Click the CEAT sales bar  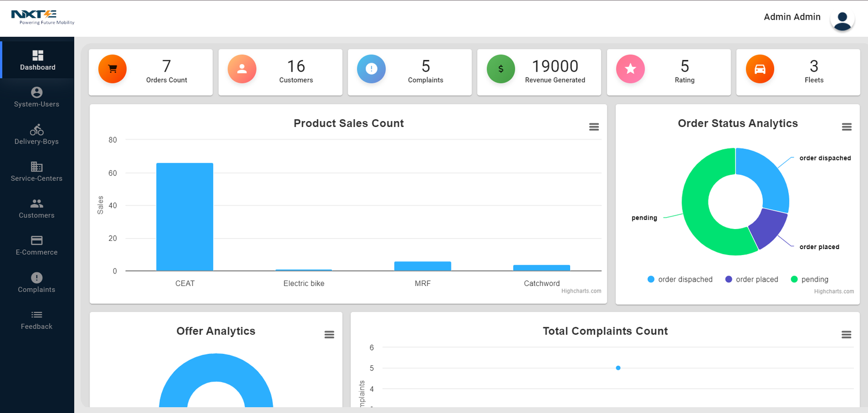(x=184, y=217)
